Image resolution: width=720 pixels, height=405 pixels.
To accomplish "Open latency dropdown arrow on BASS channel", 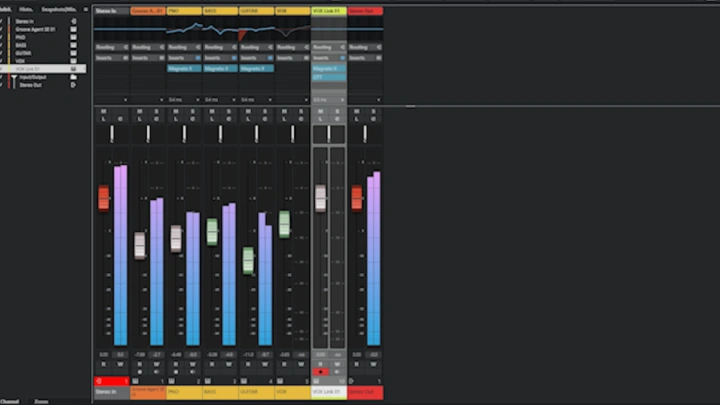I will point(234,100).
